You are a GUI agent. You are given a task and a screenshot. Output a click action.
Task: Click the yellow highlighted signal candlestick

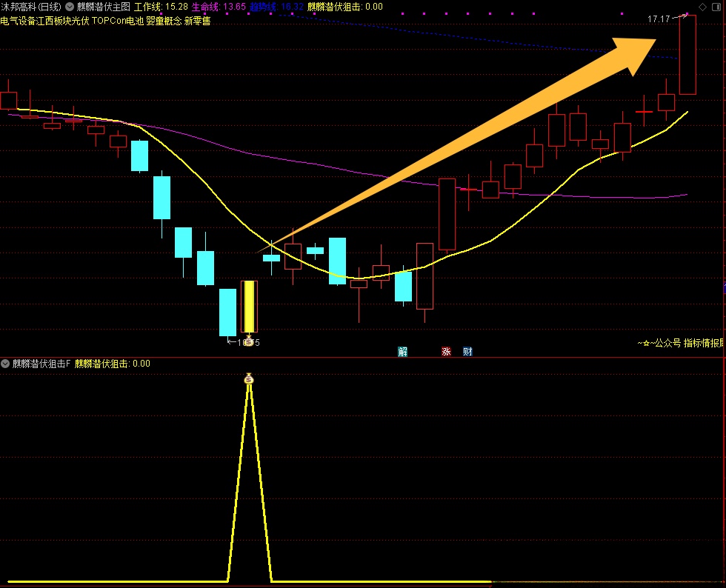tap(249, 307)
